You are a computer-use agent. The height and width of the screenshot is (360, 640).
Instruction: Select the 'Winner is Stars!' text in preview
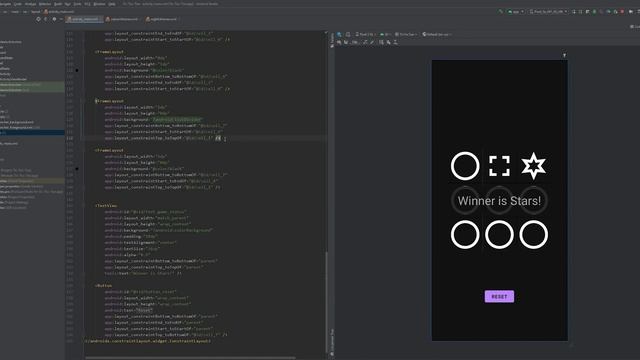(x=499, y=201)
